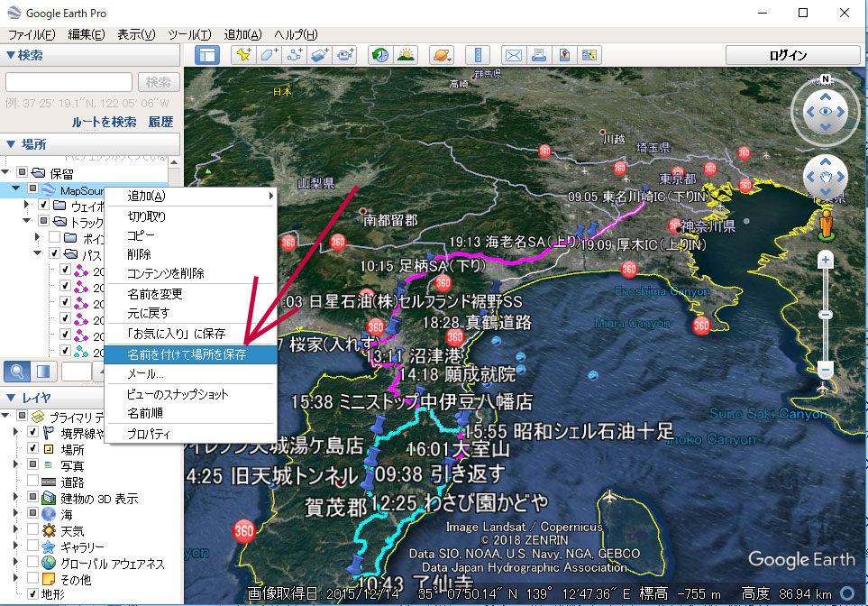Show historical imagery clock icon

(x=380, y=55)
